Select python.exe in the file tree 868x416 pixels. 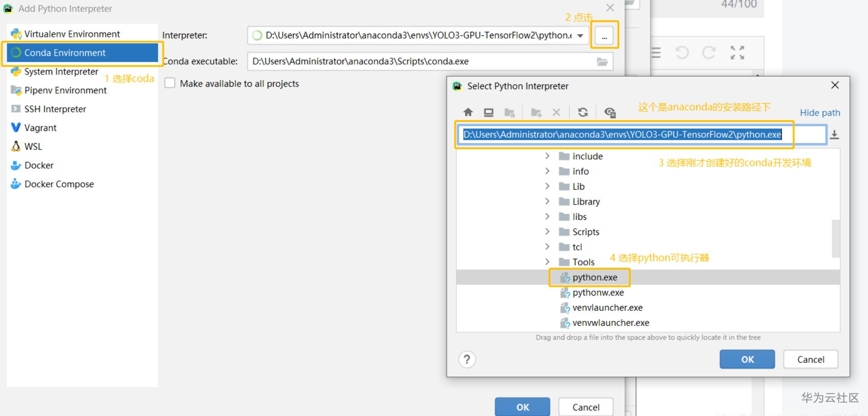(648, 277)
